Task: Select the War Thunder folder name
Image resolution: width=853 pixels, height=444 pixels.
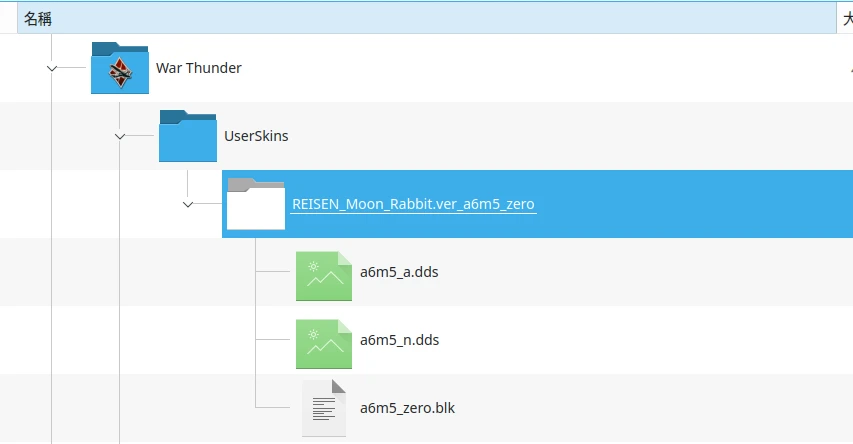Action: pyautogui.click(x=199, y=68)
